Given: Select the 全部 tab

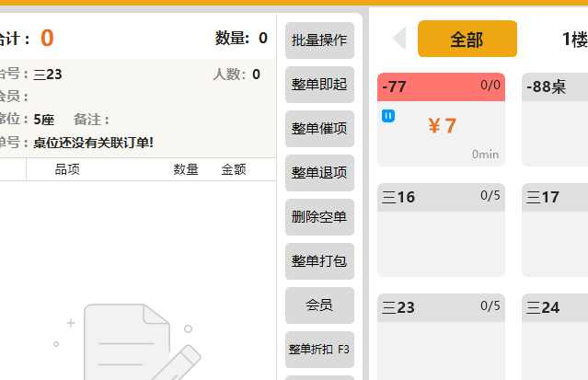Looking at the screenshot, I should [x=467, y=39].
